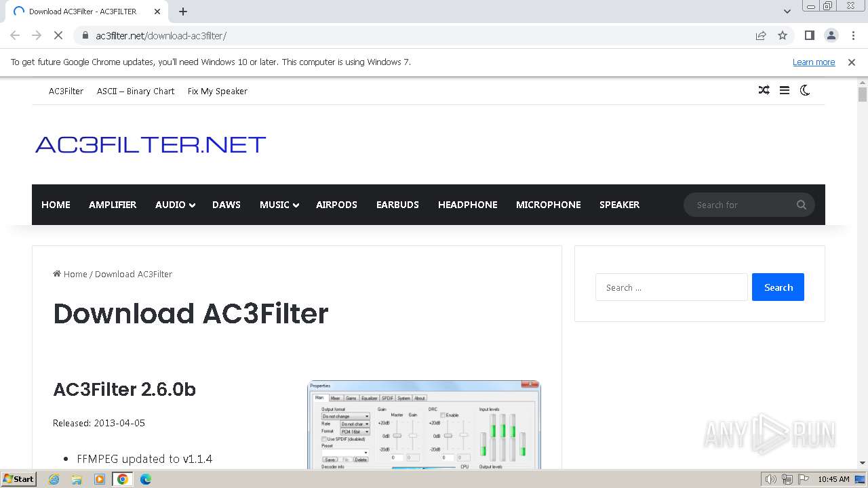868x488 pixels.
Task: Click the AC3FILTER.NET logo
Action: click(x=151, y=144)
